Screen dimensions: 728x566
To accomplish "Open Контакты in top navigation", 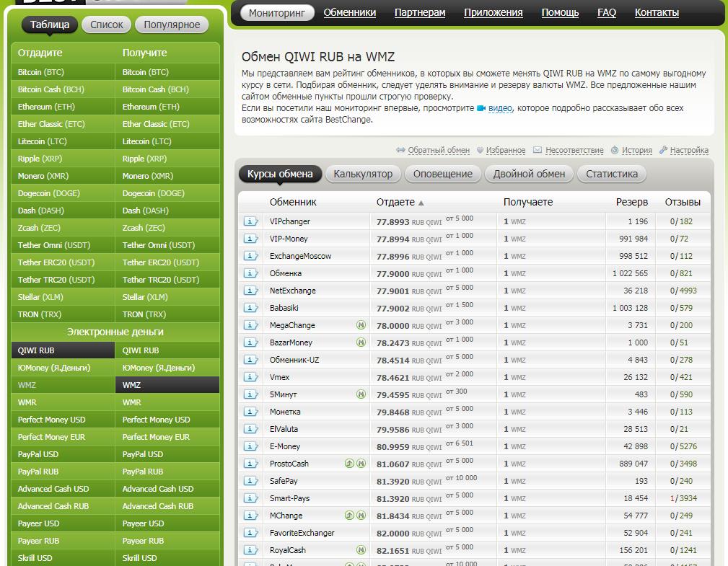I will click(x=657, y=12).
